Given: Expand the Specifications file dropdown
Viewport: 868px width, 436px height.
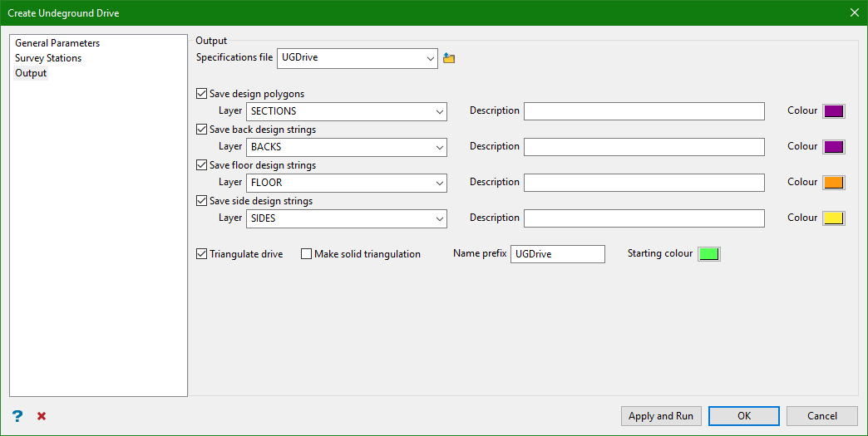Looking at the screenshot, I should (430, 58).
